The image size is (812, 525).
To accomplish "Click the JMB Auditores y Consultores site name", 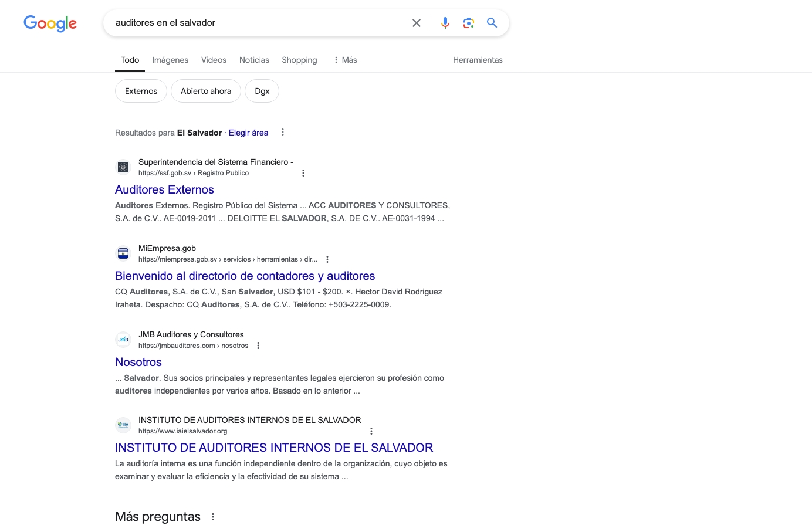I will 191,334.
